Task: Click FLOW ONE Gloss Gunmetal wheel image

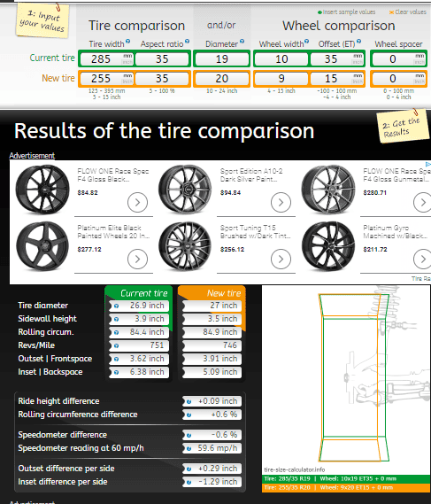Action: pos(328,189)
